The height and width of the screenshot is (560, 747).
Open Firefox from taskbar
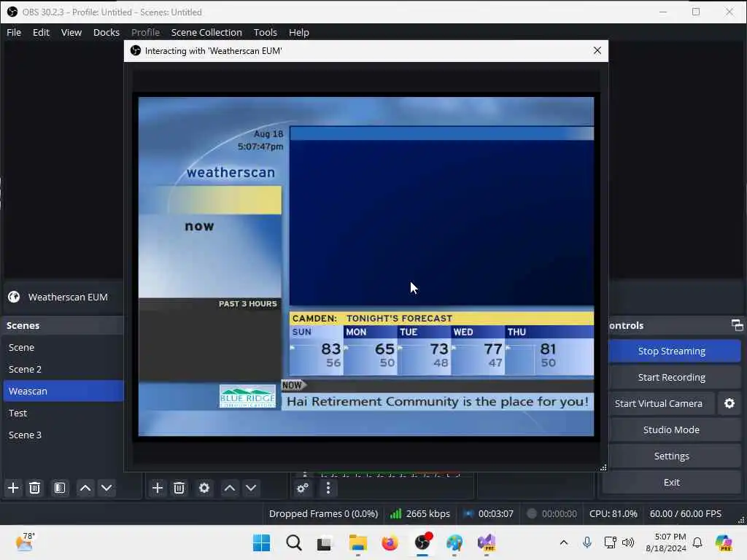point(390,542)
